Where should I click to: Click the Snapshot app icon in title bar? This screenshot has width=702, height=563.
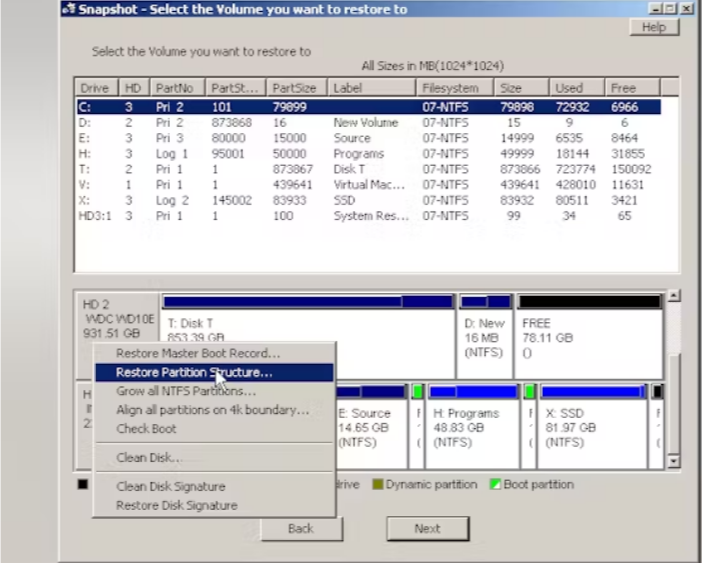tap(66, 9)
